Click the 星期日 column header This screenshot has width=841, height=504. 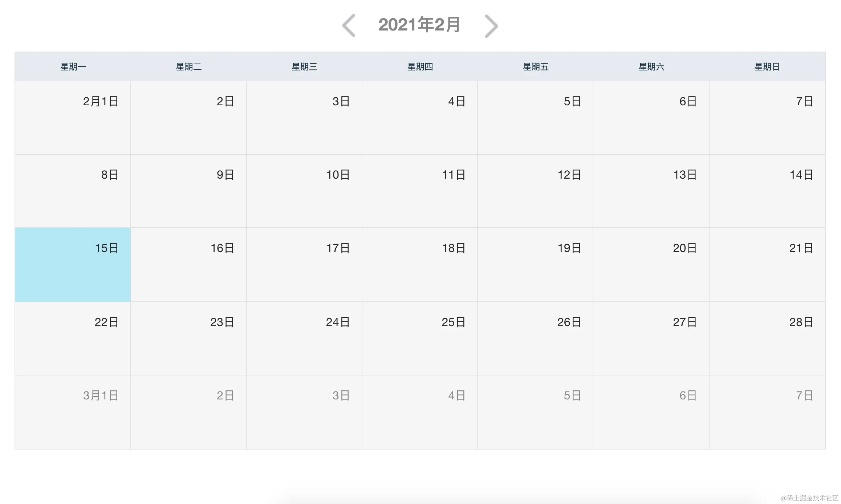(x=767, y=67)
